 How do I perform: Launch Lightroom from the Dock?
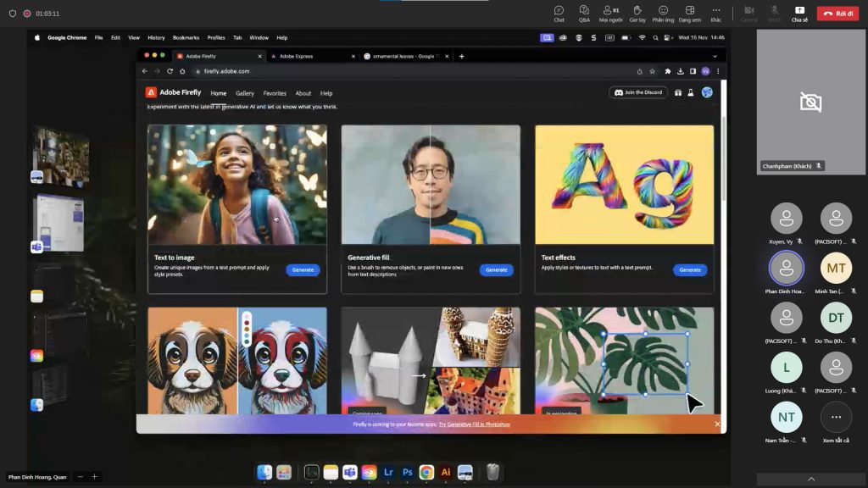point(388,472)
